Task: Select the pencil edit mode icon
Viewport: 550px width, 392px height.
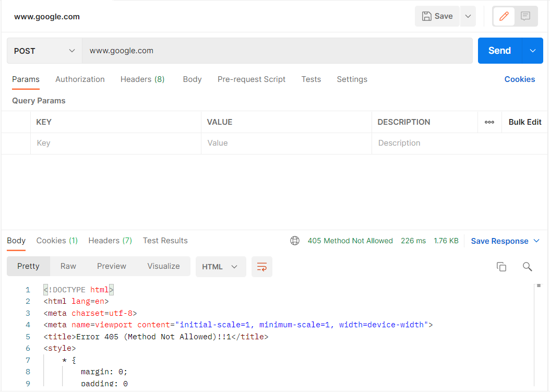Action: click(504, 16)
